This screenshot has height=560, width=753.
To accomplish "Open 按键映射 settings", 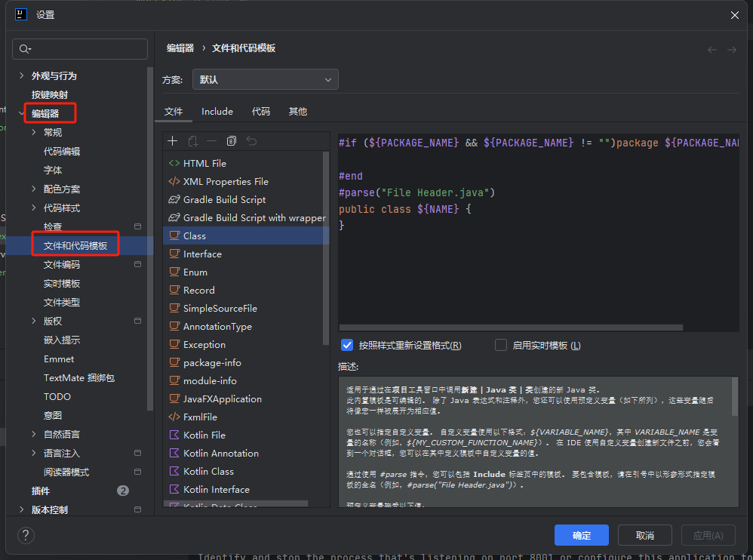I will (50, 94).
